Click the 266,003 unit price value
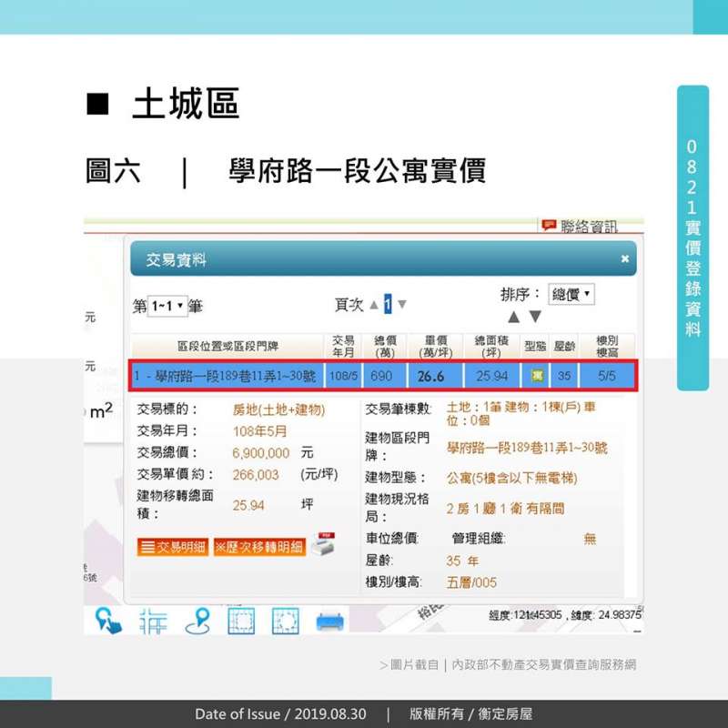 coord(256,475)
